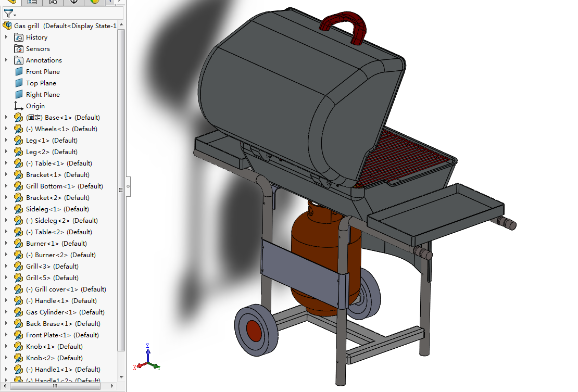Expand the Base<1> component

coord(5,117)
